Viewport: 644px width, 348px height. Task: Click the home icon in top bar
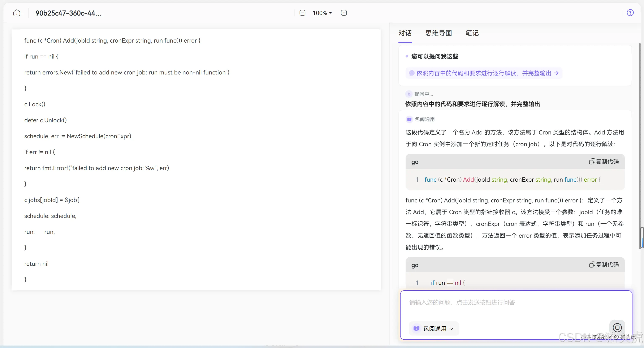coord(17,13)
